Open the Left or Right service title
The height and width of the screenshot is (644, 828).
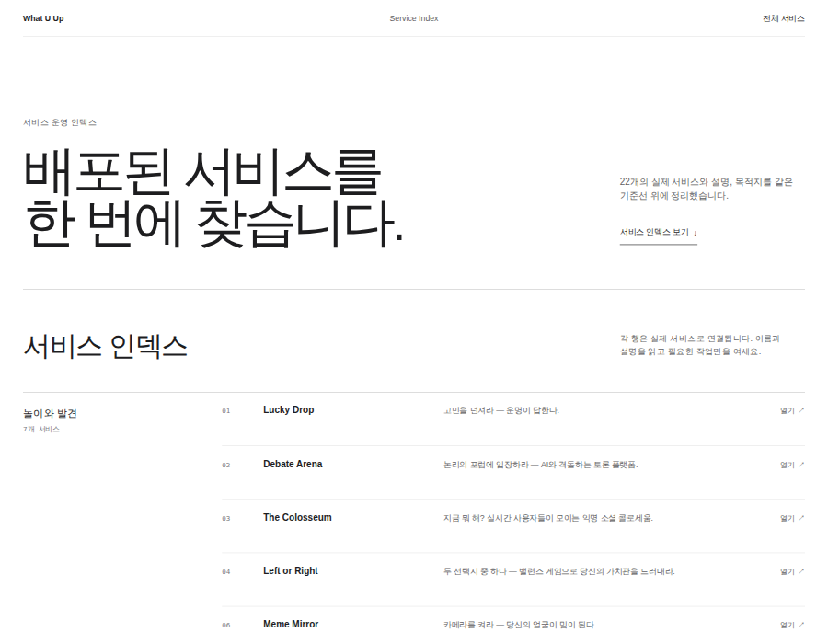[291, 570]
